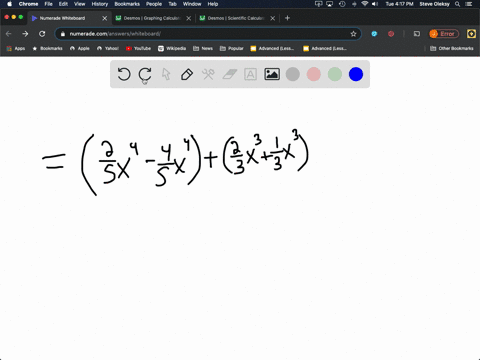Click the Error profile button

(x=444, y=34)
